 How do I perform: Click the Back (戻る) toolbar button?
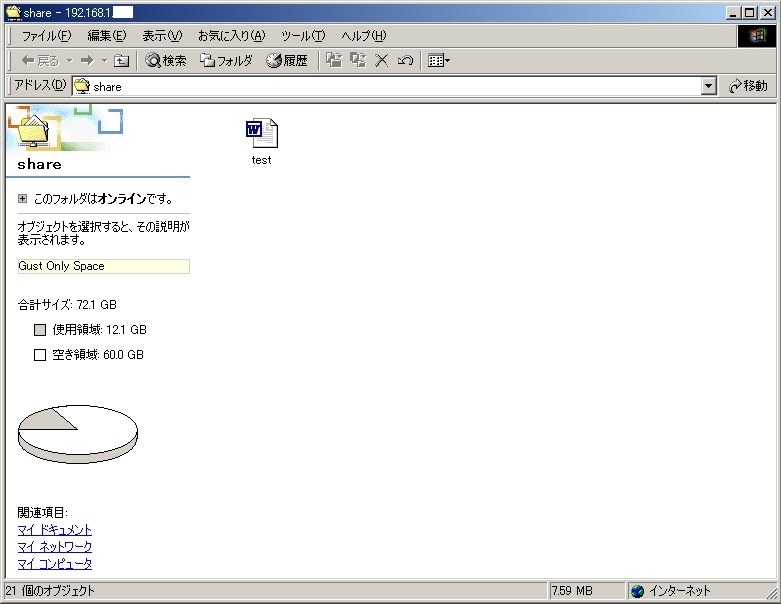(x=40, y=61)
